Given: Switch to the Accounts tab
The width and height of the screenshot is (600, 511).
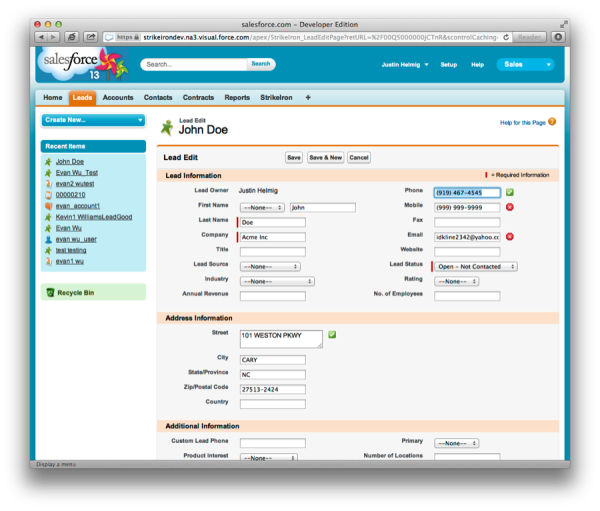Looking at the screenshot, I should pyautogui.click(x=118, y=98).
